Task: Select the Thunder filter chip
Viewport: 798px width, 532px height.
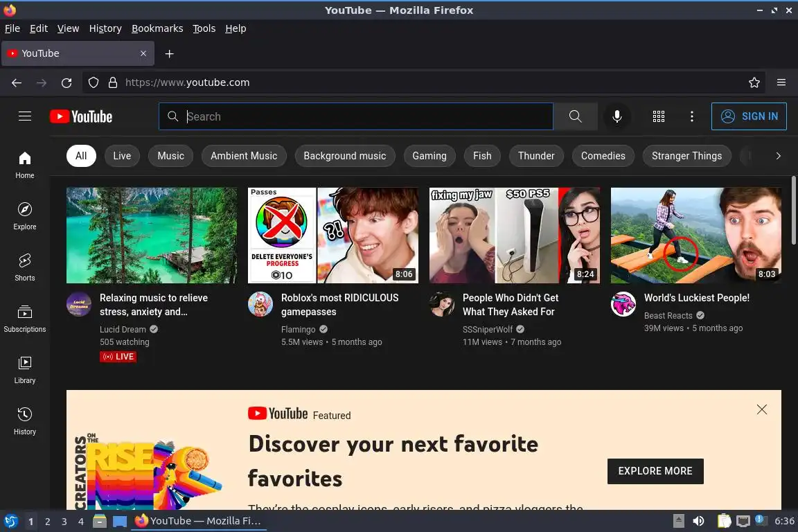Action: point(536,156)
